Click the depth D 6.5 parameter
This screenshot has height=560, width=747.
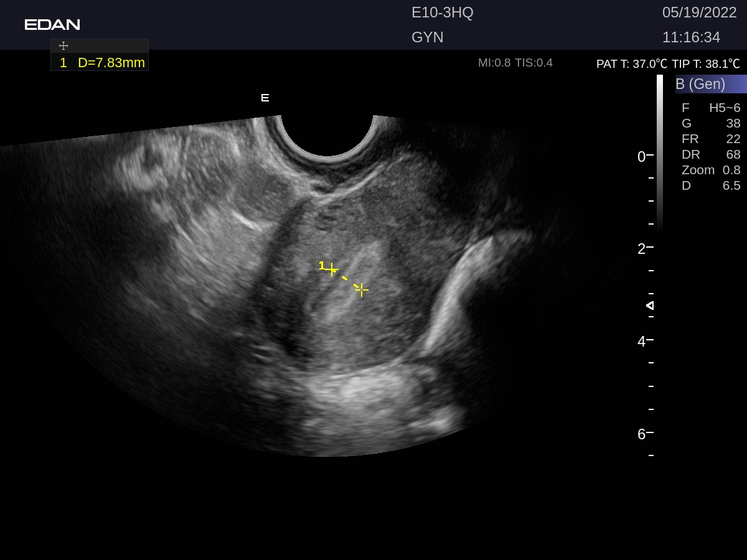[x=711, y=185]
